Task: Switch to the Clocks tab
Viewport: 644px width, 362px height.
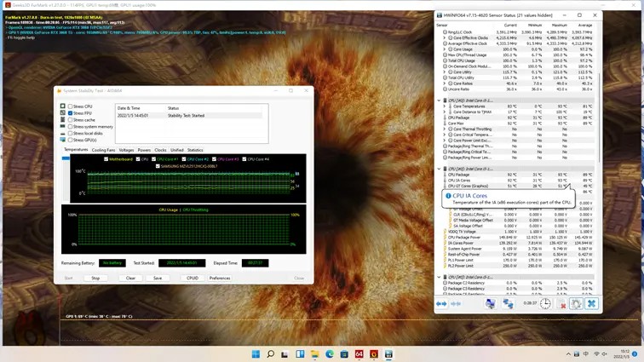Action: (x=161, y=150)
